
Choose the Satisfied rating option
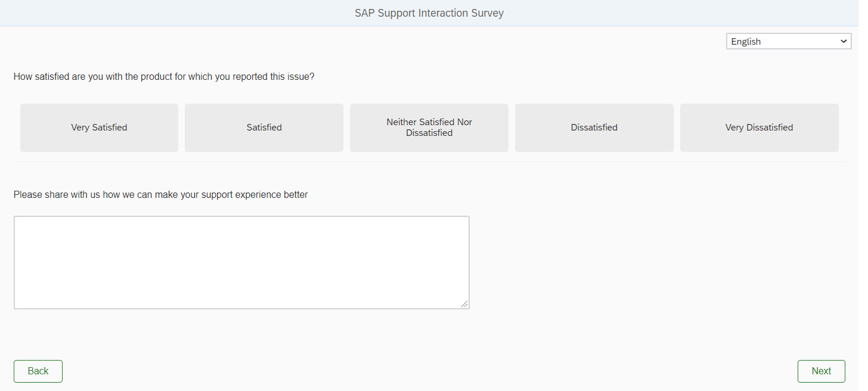(264, 128)
